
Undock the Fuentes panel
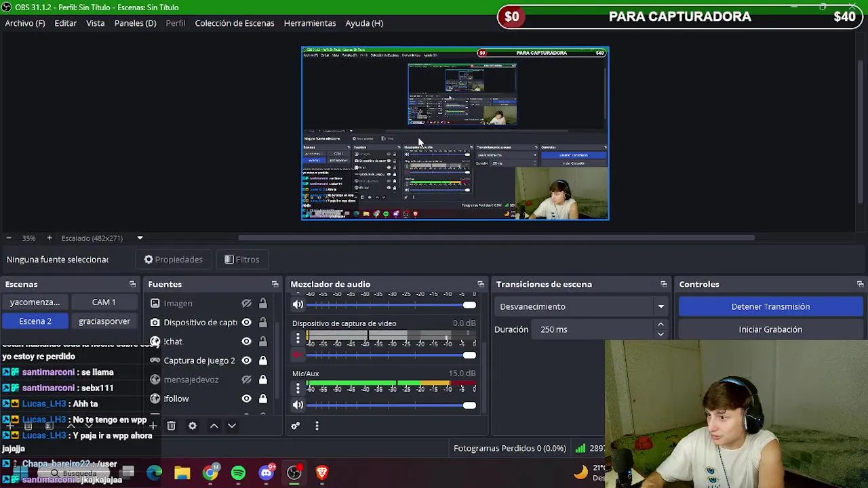[275, 284]
